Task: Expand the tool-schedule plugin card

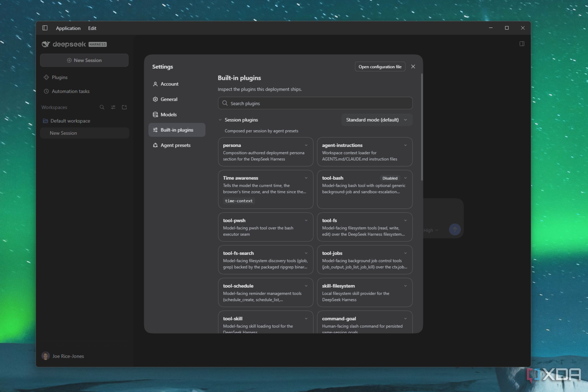Action: [306, 286]
